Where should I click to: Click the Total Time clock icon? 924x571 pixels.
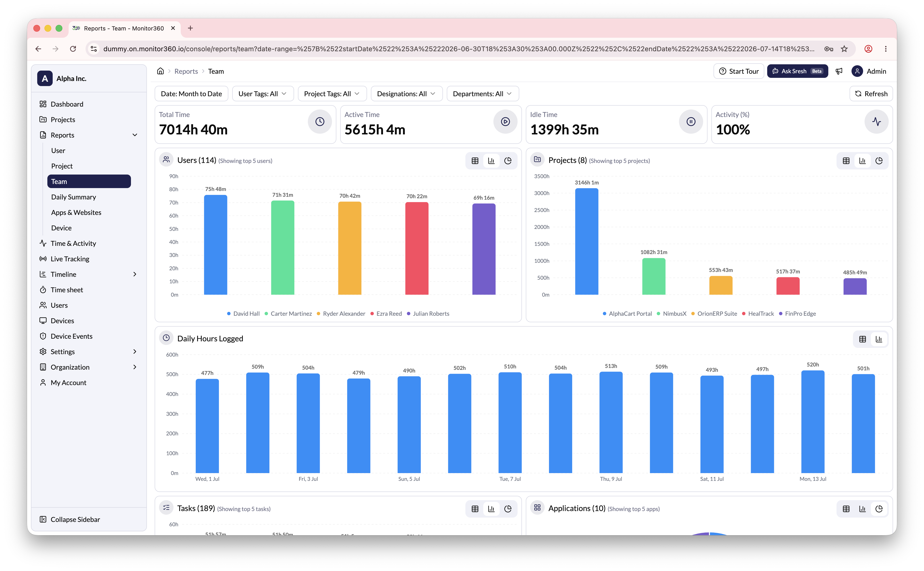[320, 122]
